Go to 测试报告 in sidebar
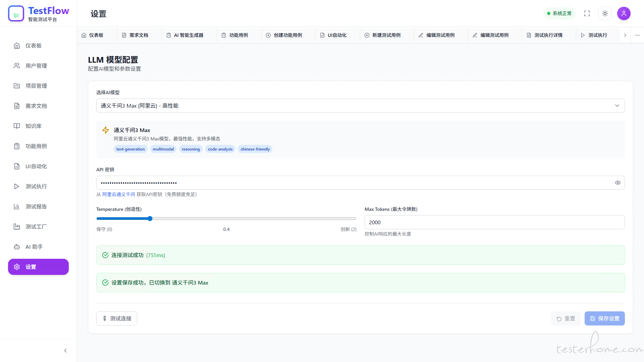Image resolution: width=644 pixels, height=362 pixels. coord(36,206)
